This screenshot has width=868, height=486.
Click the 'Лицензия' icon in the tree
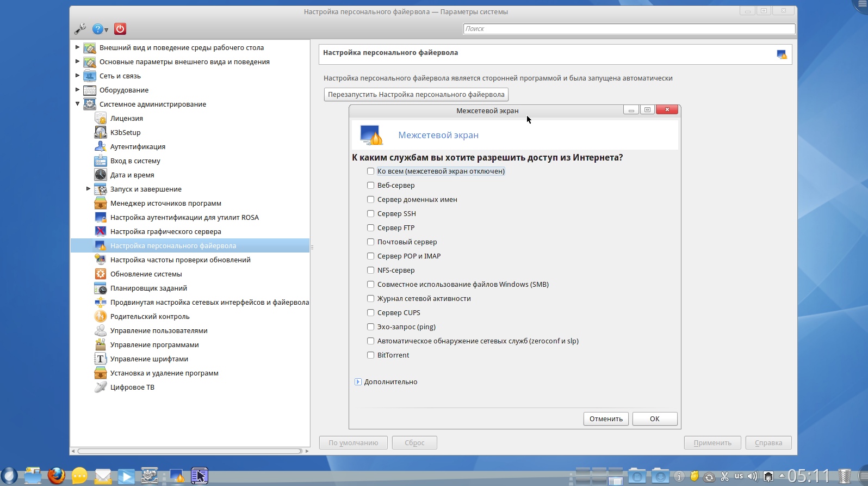click(101, 118)
